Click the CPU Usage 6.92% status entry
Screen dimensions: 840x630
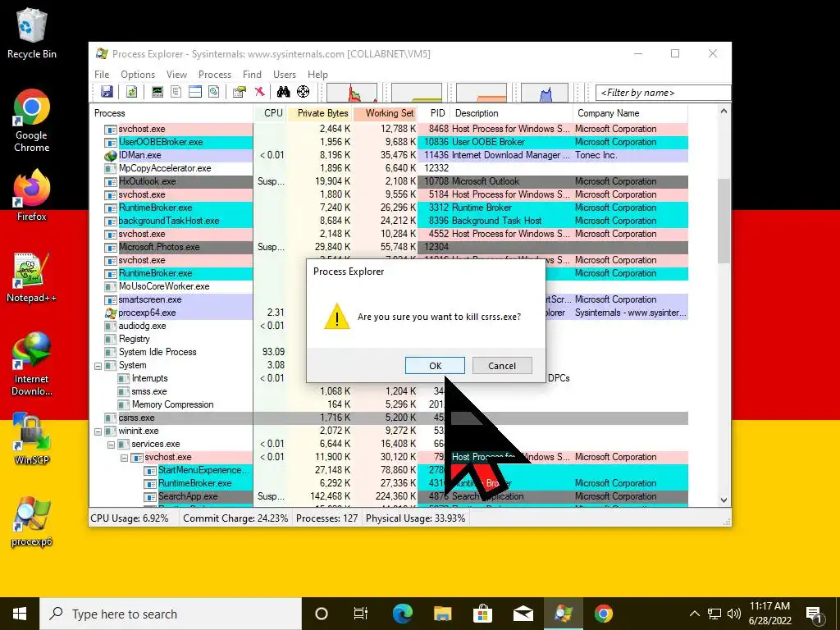130,518
